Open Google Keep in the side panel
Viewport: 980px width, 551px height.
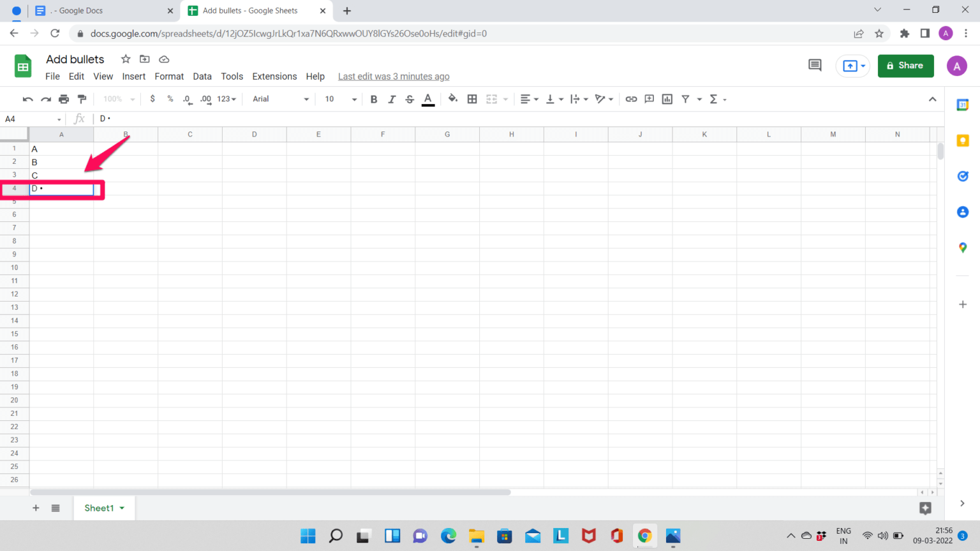click(x=963, y=140)
